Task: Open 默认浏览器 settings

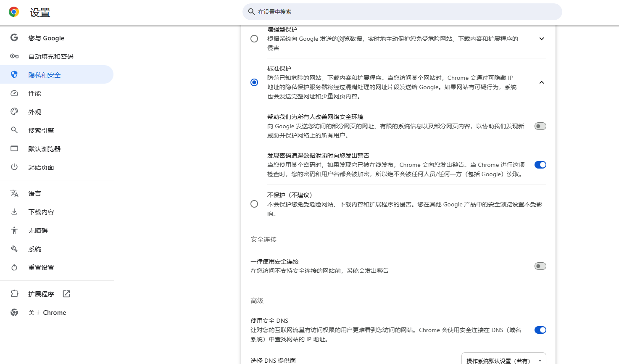Action: pos(57,149)
